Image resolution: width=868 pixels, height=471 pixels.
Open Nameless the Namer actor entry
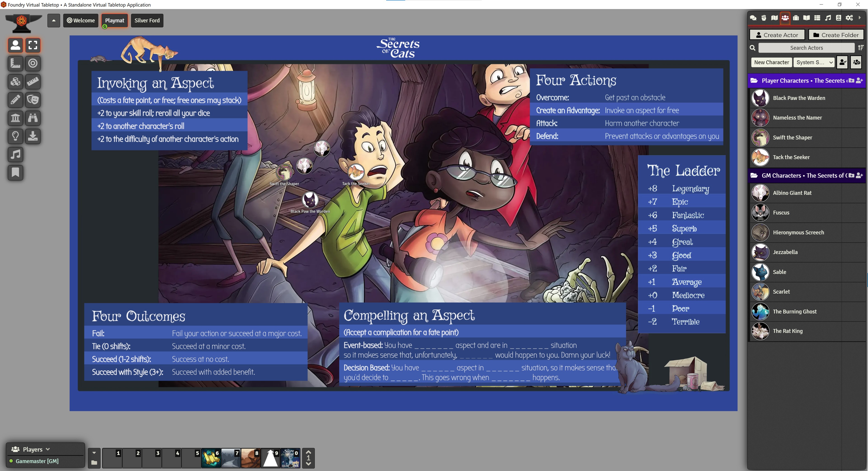pos(807,118)
